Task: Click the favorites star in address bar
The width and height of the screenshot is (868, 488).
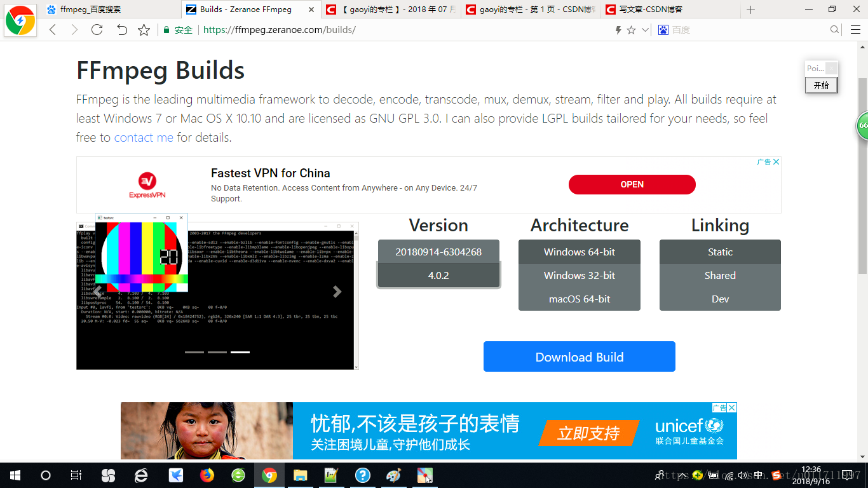Action: pyautogui.click(x=631, y=30)
